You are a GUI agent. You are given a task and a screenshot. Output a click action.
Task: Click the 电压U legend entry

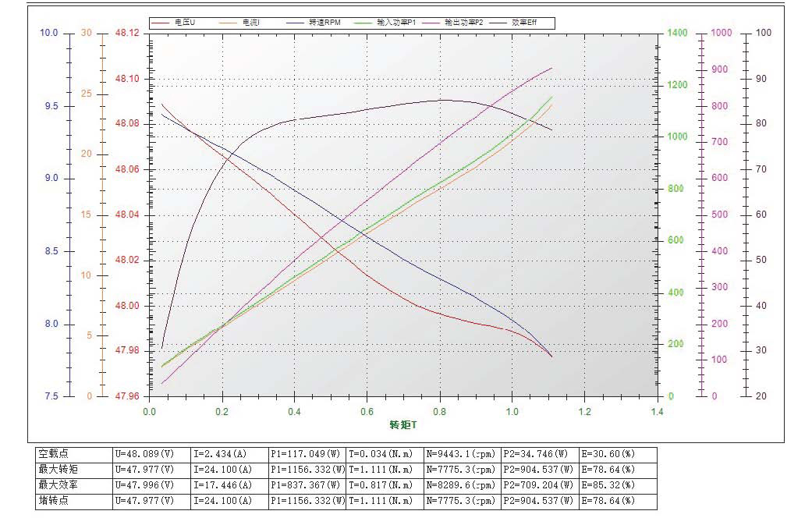click(185, 23)
